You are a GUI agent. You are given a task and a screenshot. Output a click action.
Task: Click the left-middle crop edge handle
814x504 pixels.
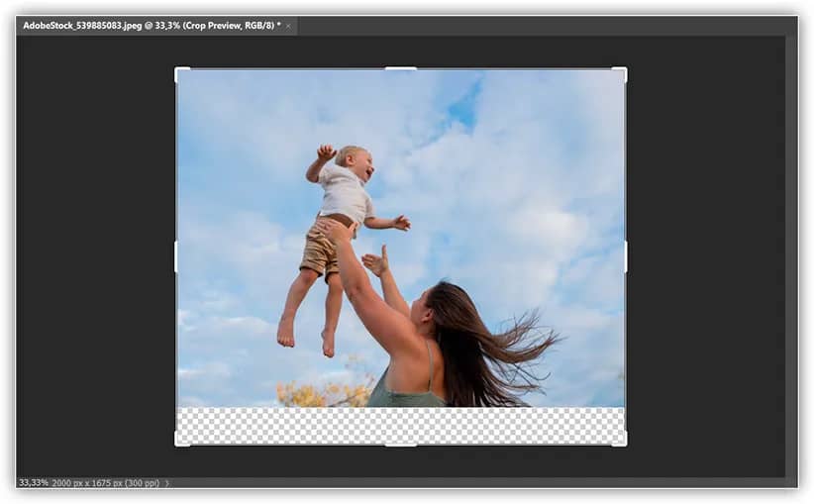pos(176,256)
